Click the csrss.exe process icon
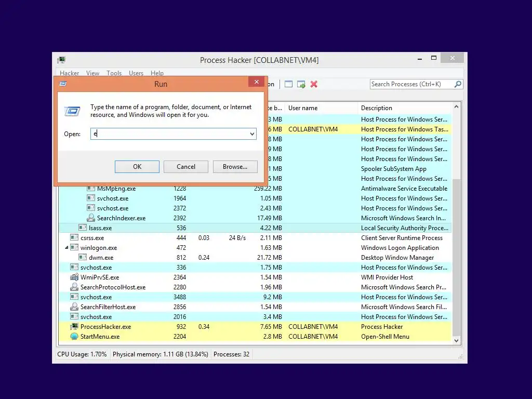Viewport: 532px width, 399px height. point(74,237)
